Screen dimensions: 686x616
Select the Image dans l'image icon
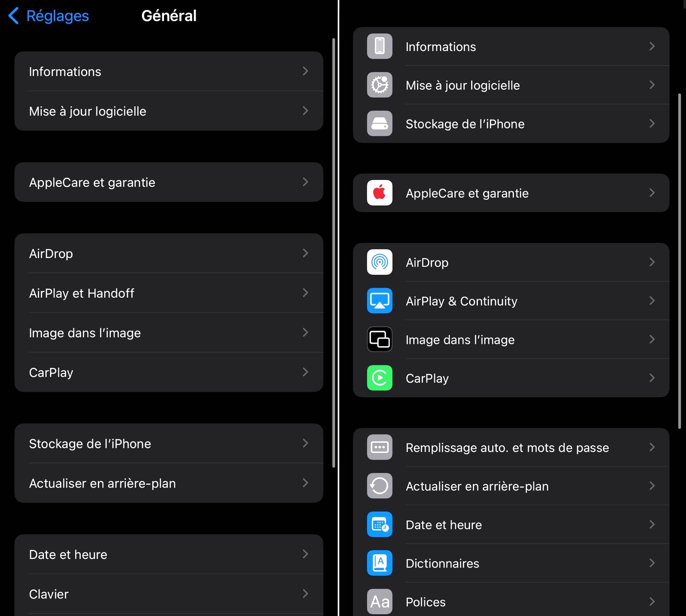coord(379,339)
